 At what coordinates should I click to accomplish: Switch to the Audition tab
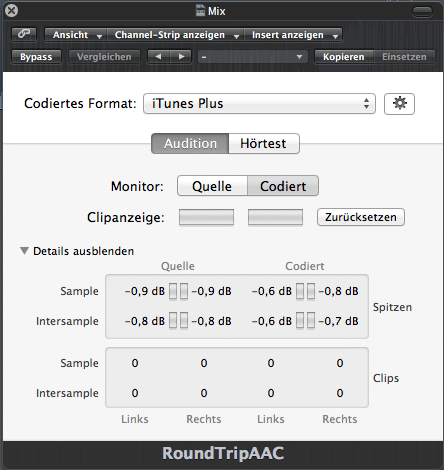click(190, 144)
